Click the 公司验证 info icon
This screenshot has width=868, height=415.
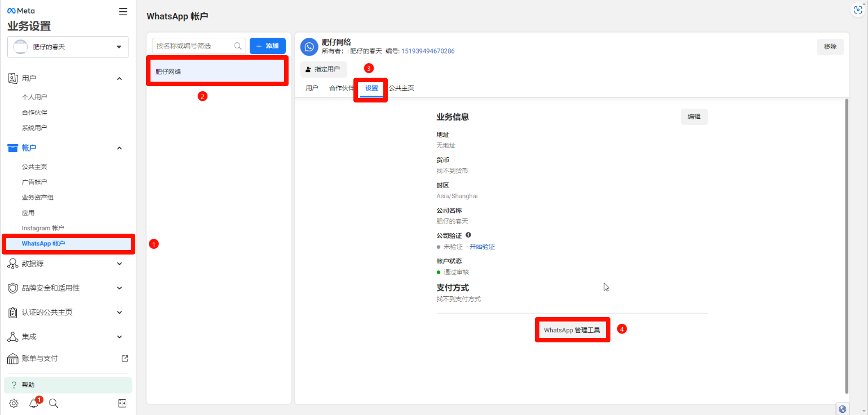coord(468,235)
